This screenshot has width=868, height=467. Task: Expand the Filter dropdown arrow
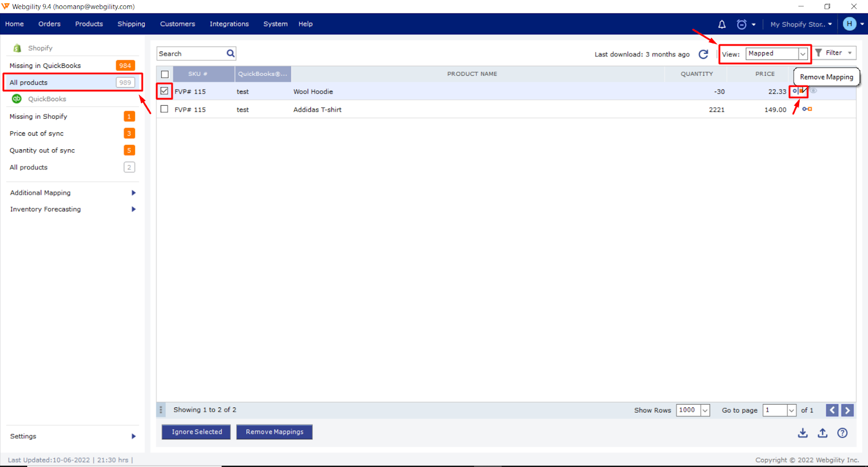tap(850, 53)
